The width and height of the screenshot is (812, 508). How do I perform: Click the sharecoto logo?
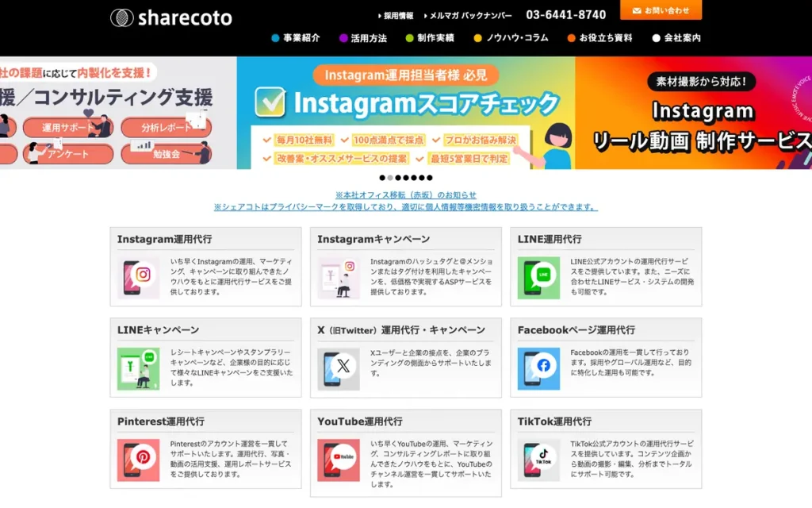171,17
